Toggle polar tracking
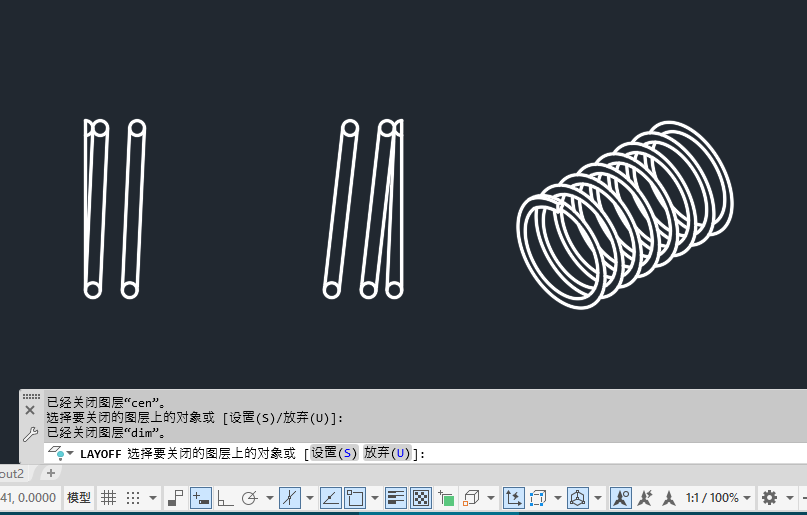 point(250,498)
